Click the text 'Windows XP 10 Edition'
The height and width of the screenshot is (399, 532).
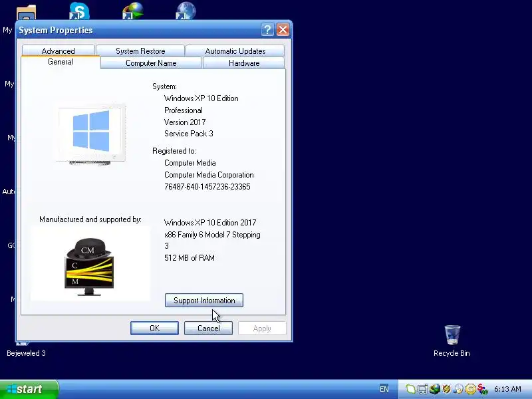click(x=201, y=98)
